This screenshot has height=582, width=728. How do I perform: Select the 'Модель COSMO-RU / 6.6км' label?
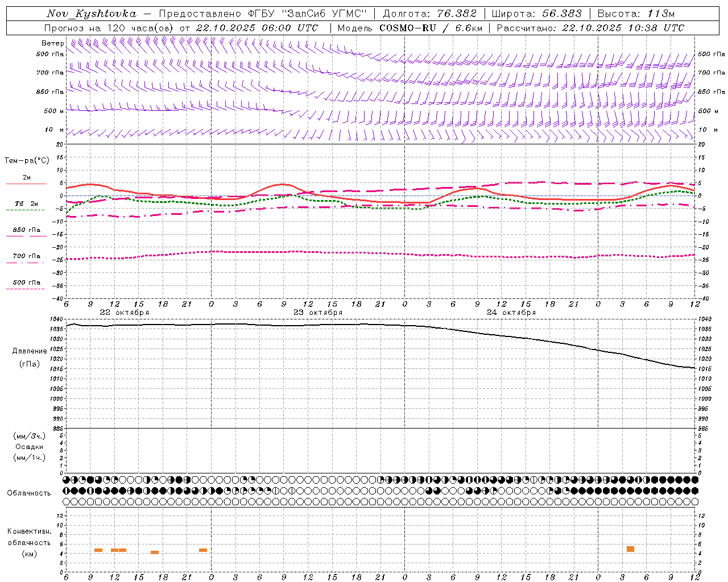410,28
